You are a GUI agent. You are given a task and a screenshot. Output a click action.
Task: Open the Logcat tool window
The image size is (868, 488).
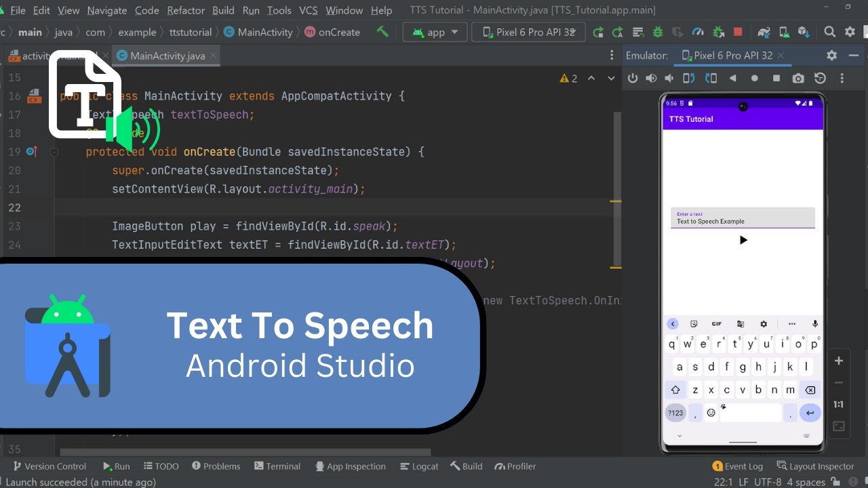coord(419,466)
